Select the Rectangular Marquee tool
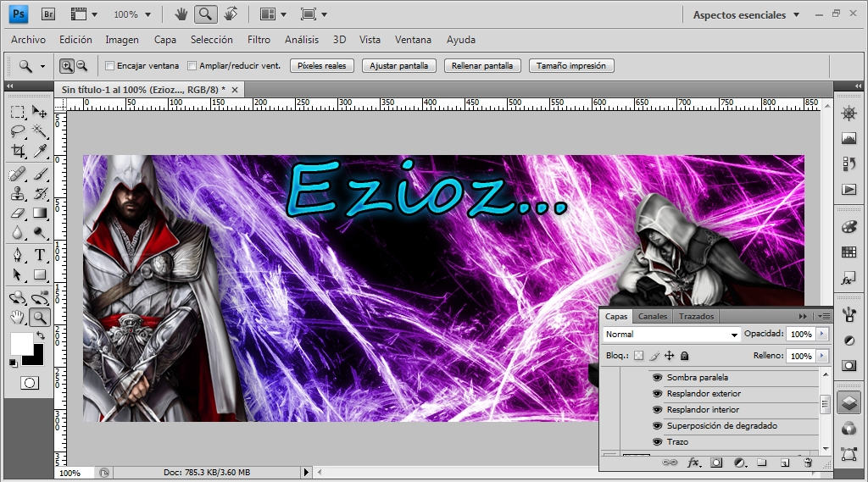This screenshot has height=482, width=868. 18,113
